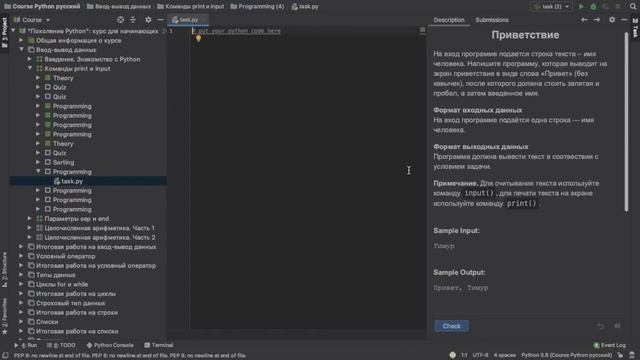The height and width of the screenshot is (360, 640).
Task: Select the Sorting item in tree
Action: tap(63, 162)
